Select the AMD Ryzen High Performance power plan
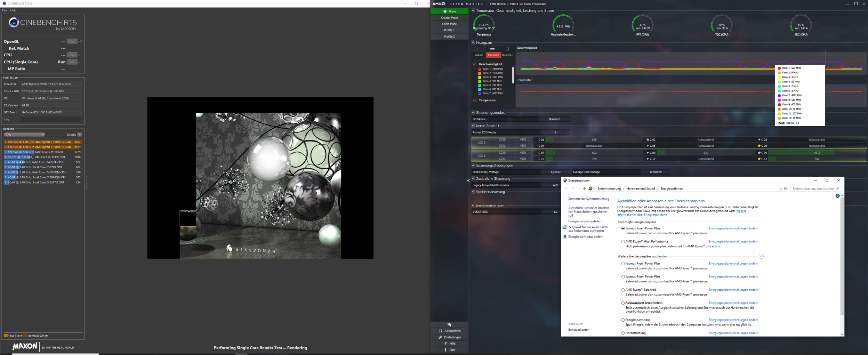 [623, 242]
